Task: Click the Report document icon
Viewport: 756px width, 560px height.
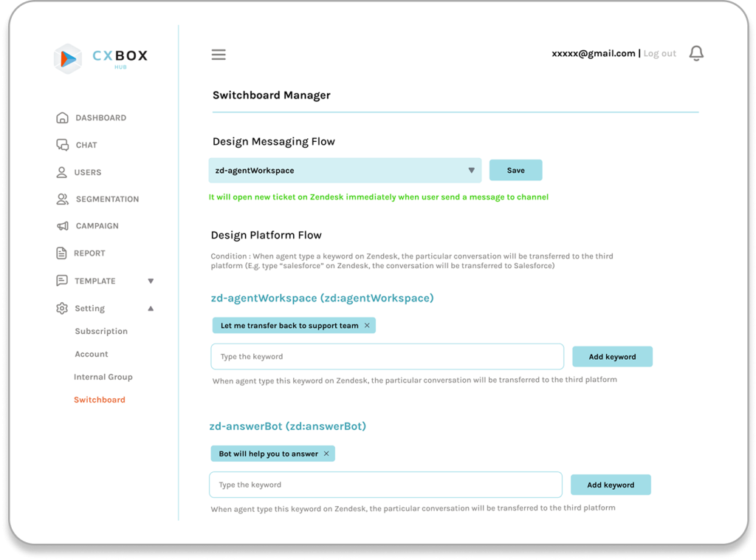Action: click(x=61, y=253)
